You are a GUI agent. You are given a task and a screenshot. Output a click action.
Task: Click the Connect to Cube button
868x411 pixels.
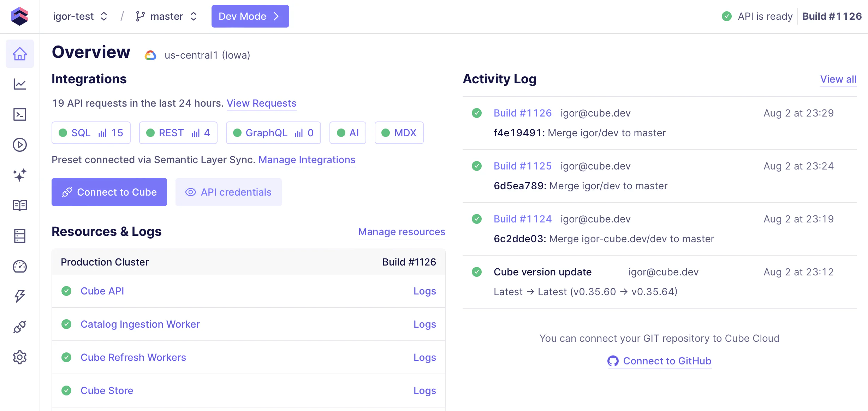[x=109, y=192]
